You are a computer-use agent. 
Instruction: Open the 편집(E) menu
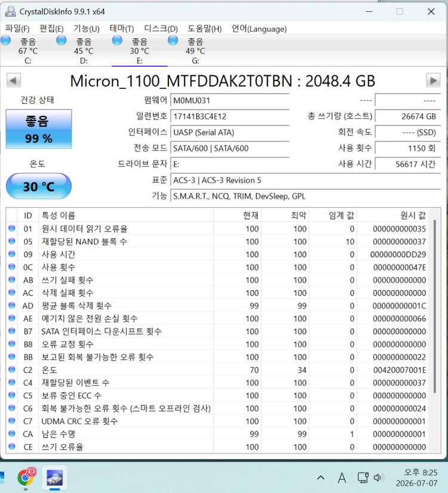(51, 29)
